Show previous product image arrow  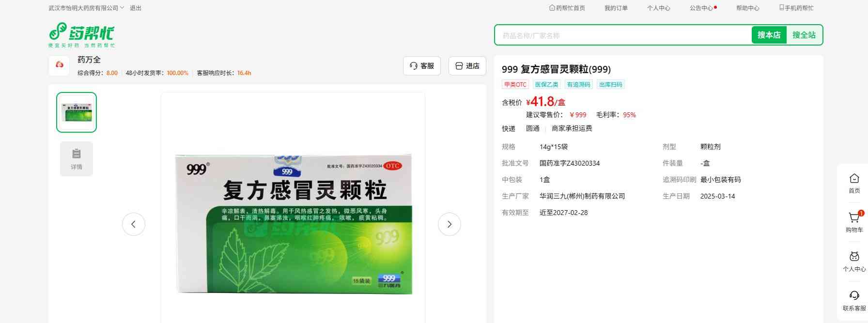[134, 224]
